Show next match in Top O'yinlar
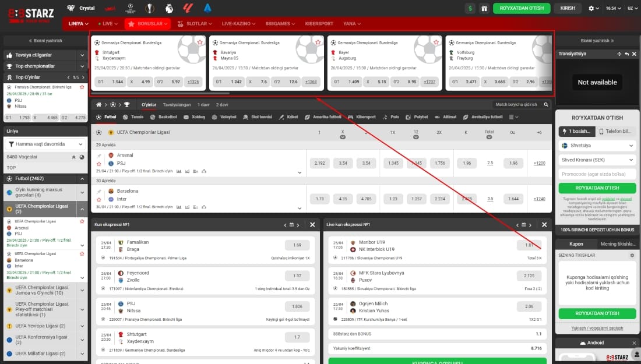This screenshot has height=364, width=641. 83,77
